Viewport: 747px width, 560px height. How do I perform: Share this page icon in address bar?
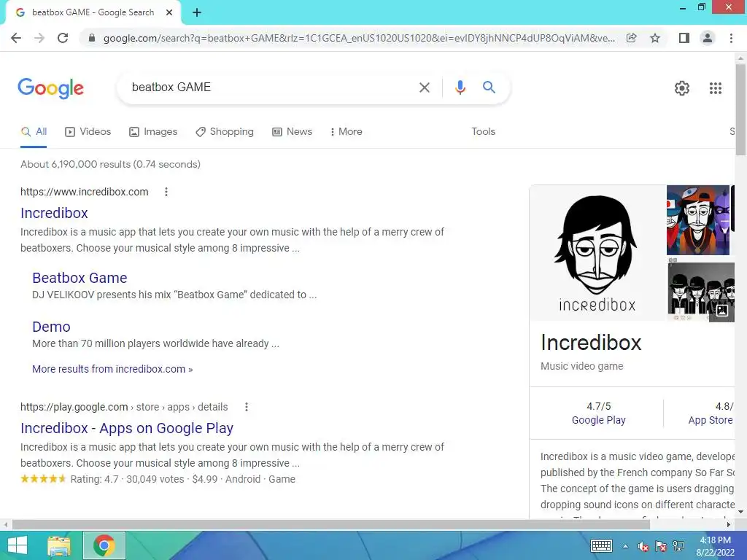tap(632, 38)
